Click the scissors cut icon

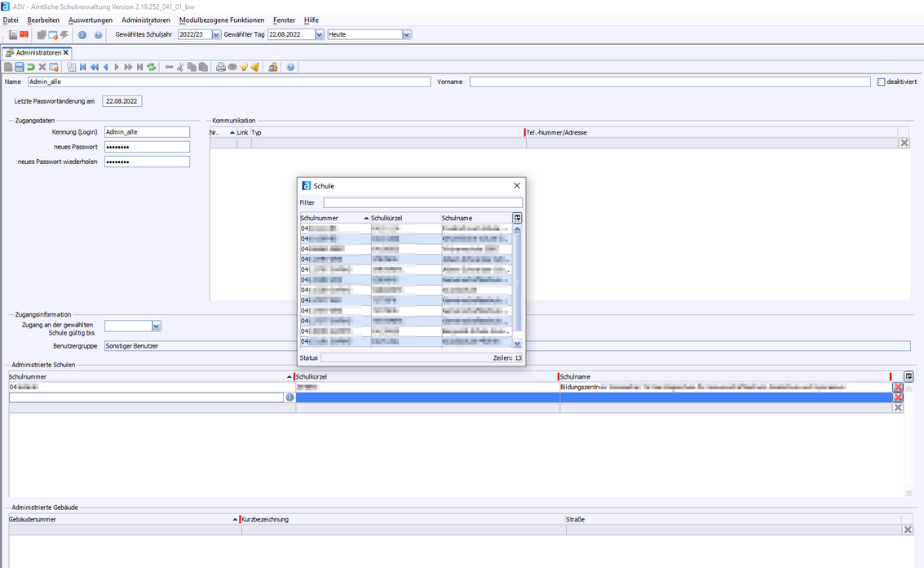click(x=180, y=67)
